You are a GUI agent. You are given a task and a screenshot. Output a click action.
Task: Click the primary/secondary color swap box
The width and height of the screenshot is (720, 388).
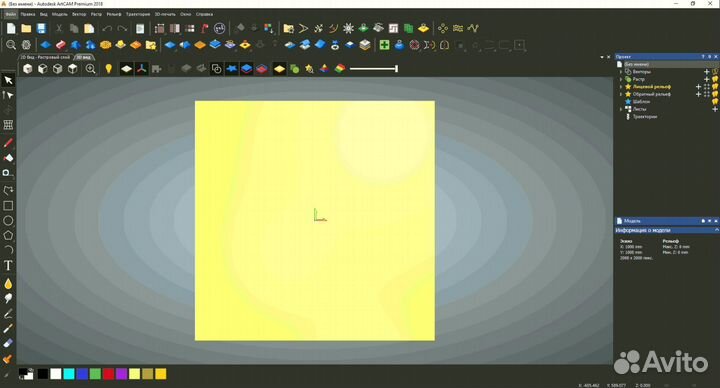pos(26,374)
